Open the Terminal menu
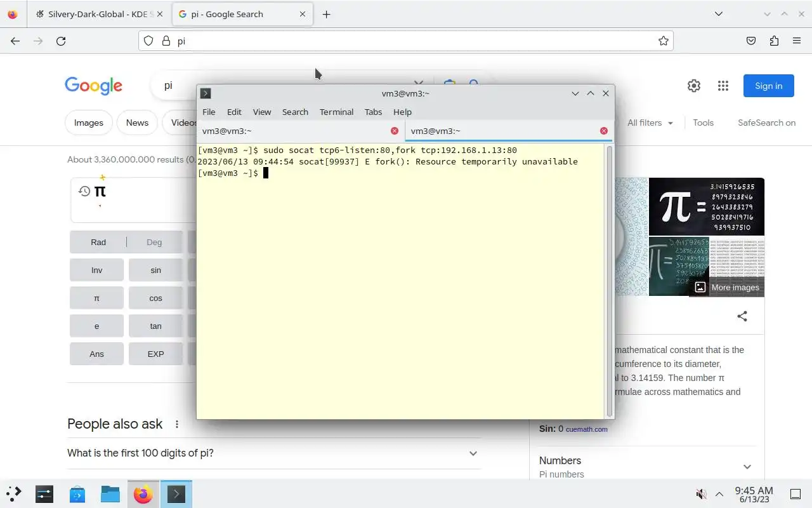The image size is (812, 508). pos(336,112)
